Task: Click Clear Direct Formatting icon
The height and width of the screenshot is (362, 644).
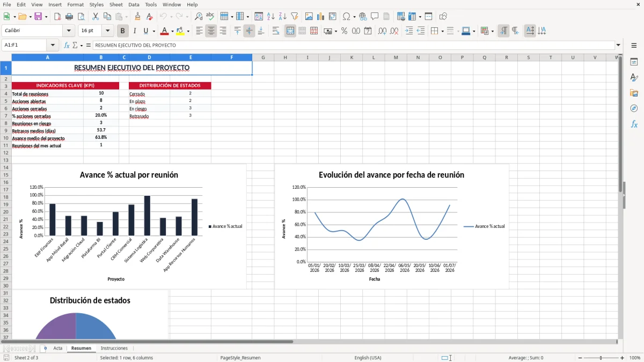Action: [149, 17]
